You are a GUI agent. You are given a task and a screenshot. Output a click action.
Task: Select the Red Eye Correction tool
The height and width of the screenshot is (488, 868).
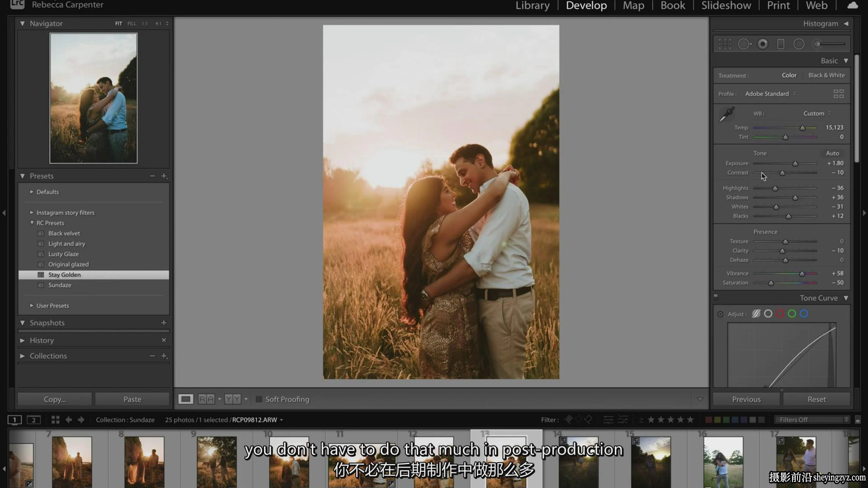[x=763, y=44]
